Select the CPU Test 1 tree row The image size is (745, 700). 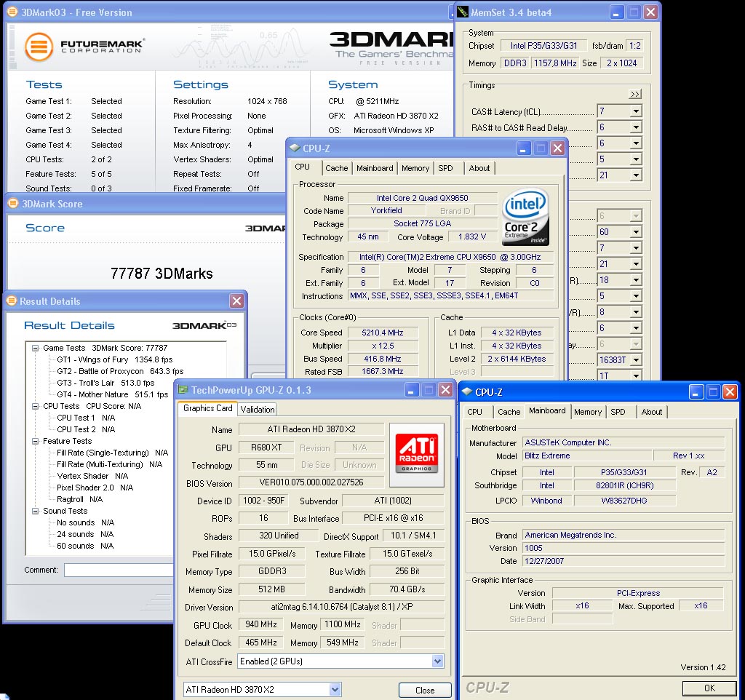click(x=86, y=418)
